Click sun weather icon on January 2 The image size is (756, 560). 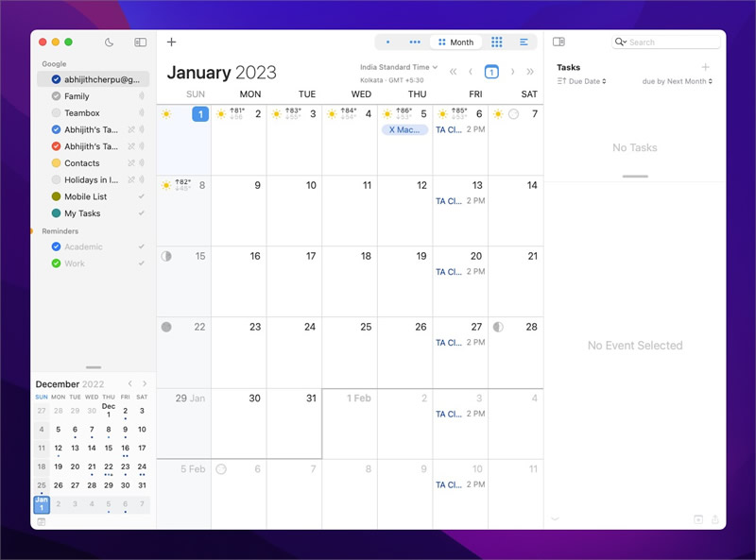click(x=221, y=114)
